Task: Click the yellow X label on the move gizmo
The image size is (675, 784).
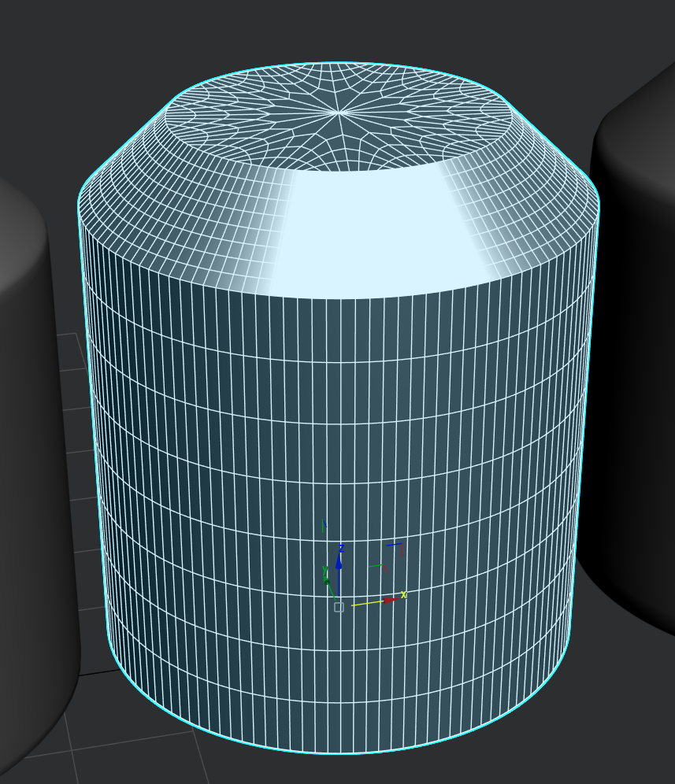Action: click(x=403, y=594)
